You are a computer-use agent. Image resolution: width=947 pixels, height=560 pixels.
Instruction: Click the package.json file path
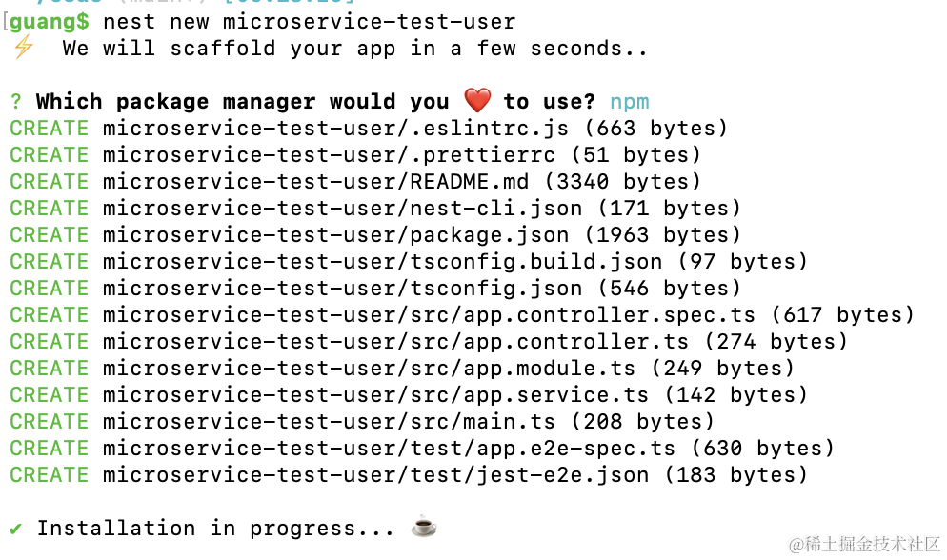click(x=336, y=235)
